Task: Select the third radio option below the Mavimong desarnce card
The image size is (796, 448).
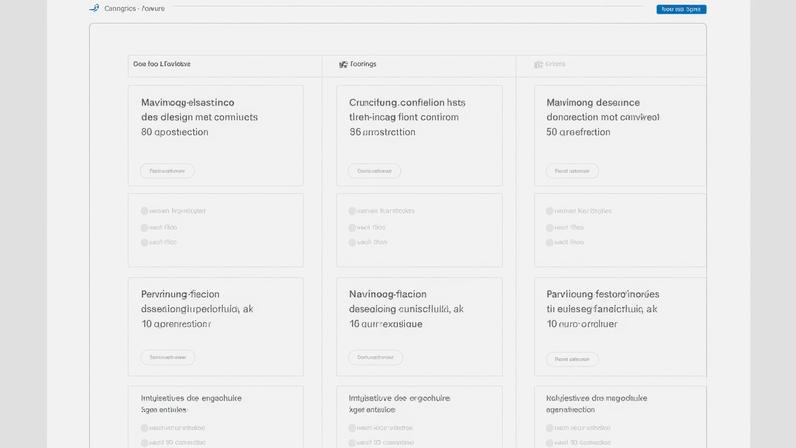Action: (550, 242)
